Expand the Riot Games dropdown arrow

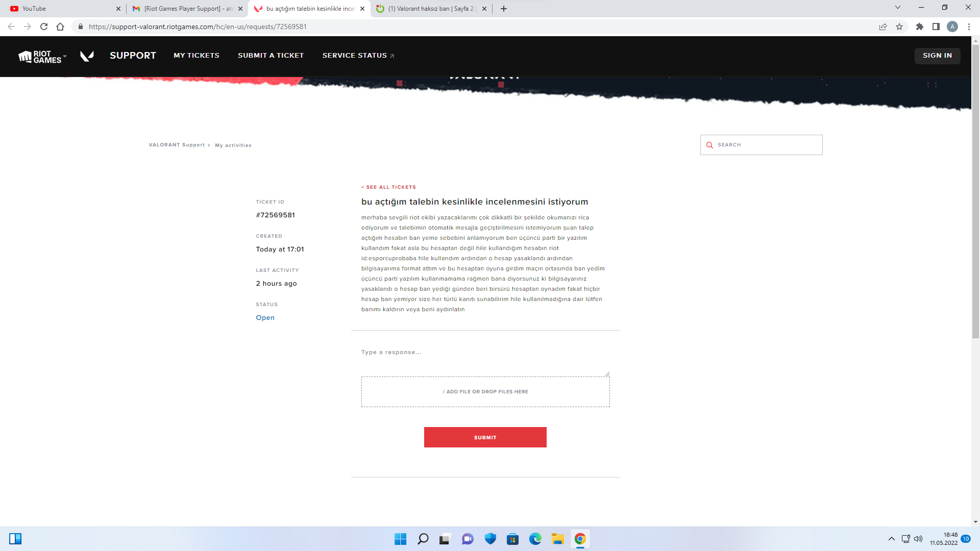(x=65, y=56)
